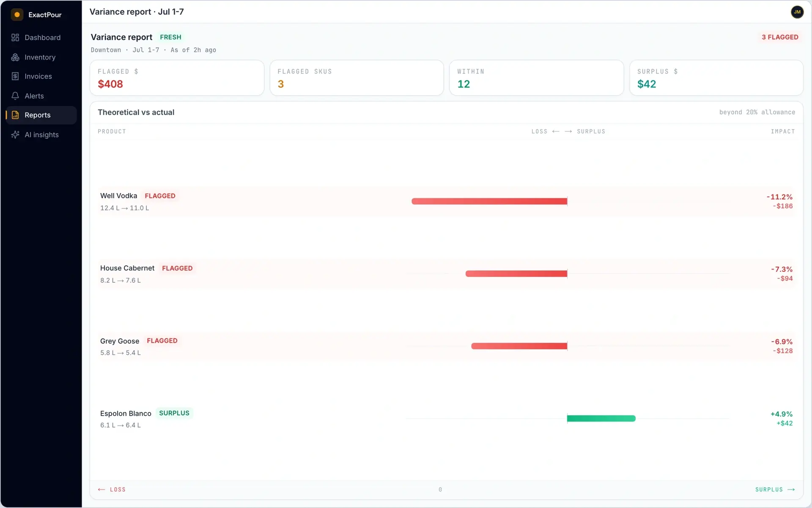This screenshot has width=812, height=508.
Task: Click the -$186 impact amount
Action: (x=782, y=206)
